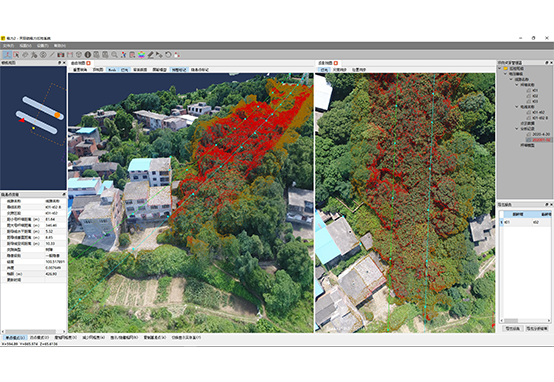Click the magnifier zoom tool icon
Screen dimensions: 554x382
(114, 55)
